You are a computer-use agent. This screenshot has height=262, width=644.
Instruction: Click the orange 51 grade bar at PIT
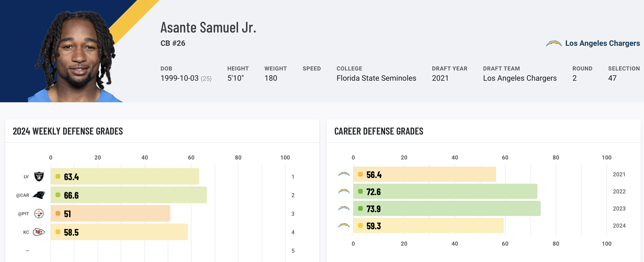(x=111, y=214)
